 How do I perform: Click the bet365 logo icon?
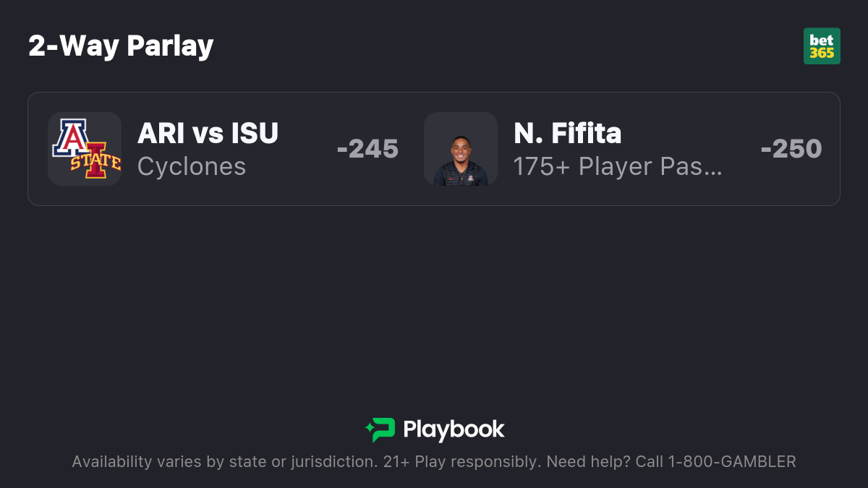pos(822,46)
